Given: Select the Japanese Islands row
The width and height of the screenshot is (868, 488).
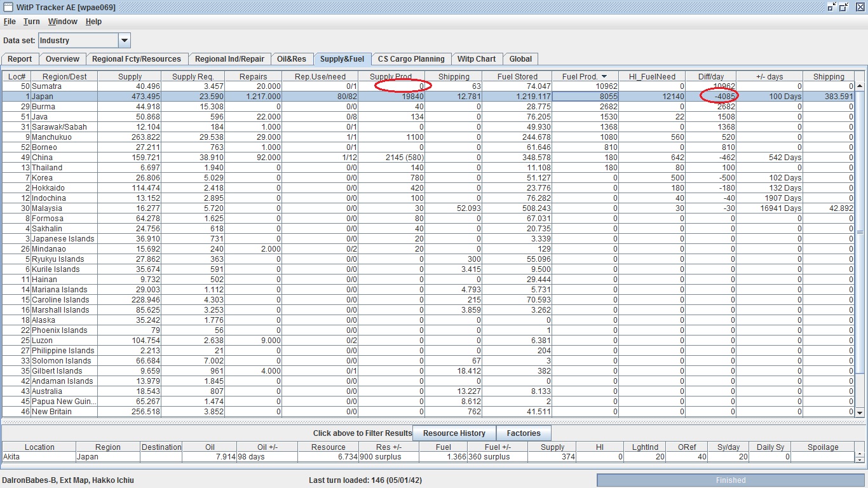Looking at the screenshot, I should [428, 239].
